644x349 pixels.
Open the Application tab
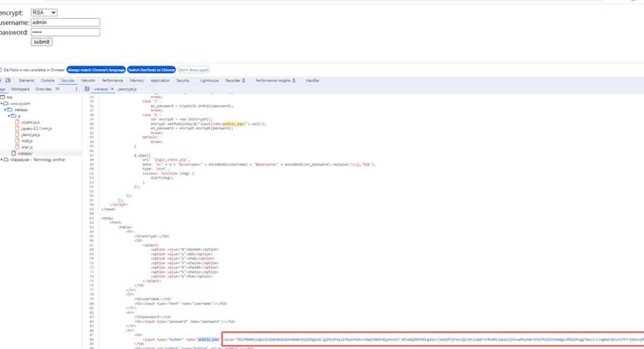[160, 81]
